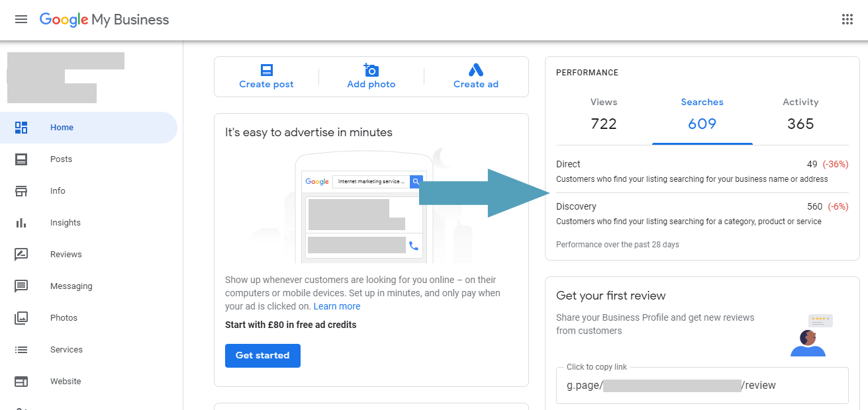
Task: Click the 'Internet marketing service' search box illustration
Action: pyautogui.click(x=371, y=181)
